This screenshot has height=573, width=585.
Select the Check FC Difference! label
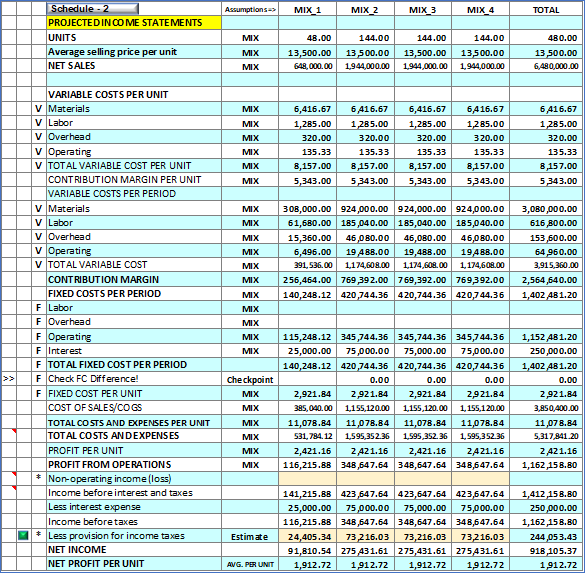pos(93,379)
